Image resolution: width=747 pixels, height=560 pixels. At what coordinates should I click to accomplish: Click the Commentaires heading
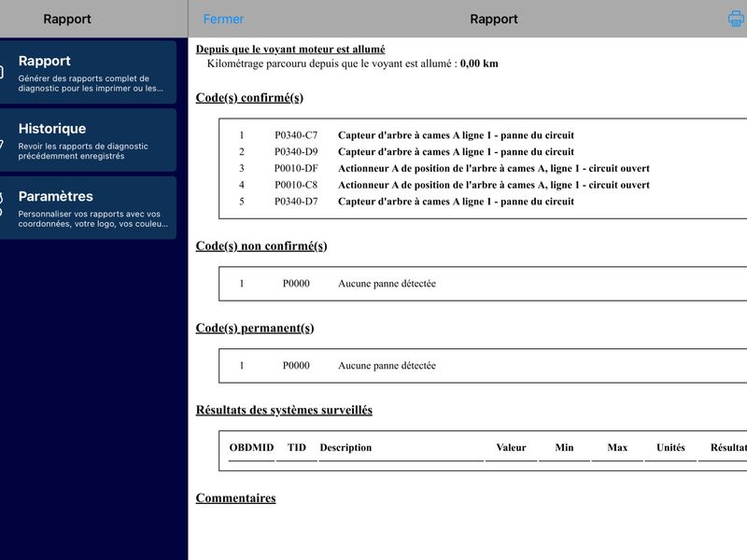tap(236, 498)
